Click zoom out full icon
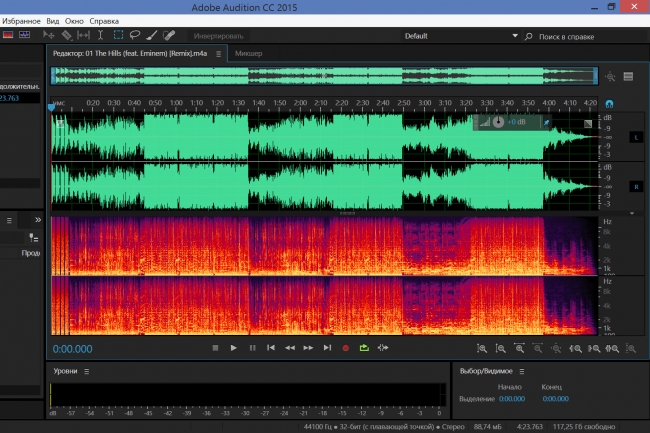 point(556,348)
